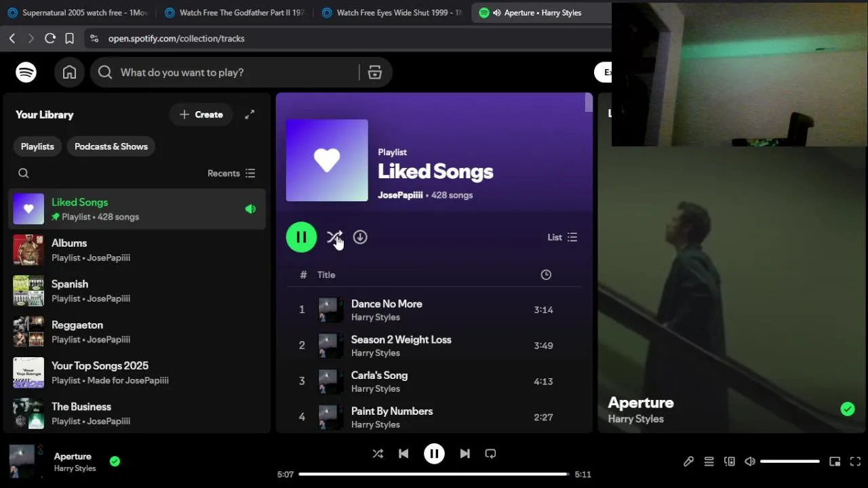This screenshot has width=868, height=488.
Task: Pause playback in bottom player bar
Action: point(434,453)
